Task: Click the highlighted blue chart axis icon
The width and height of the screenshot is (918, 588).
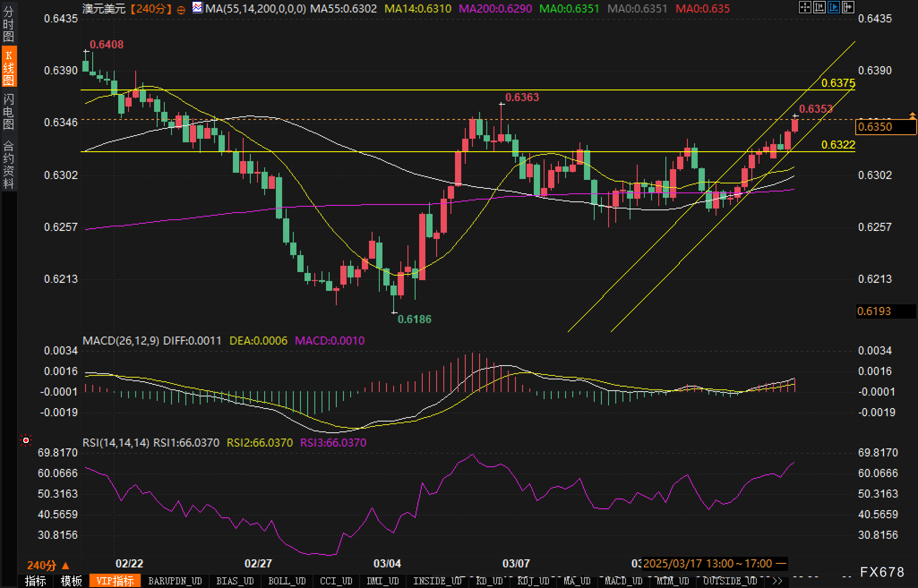Action: click(833, 7)
